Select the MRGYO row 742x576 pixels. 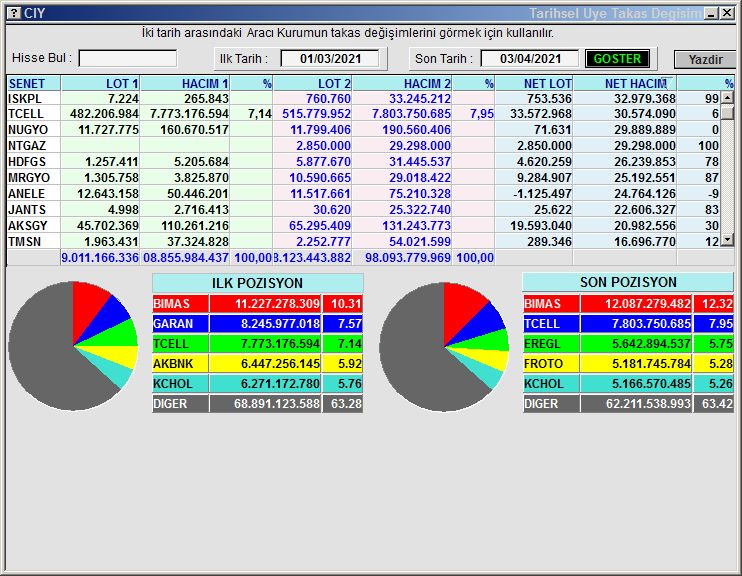[x=363, y=178]
